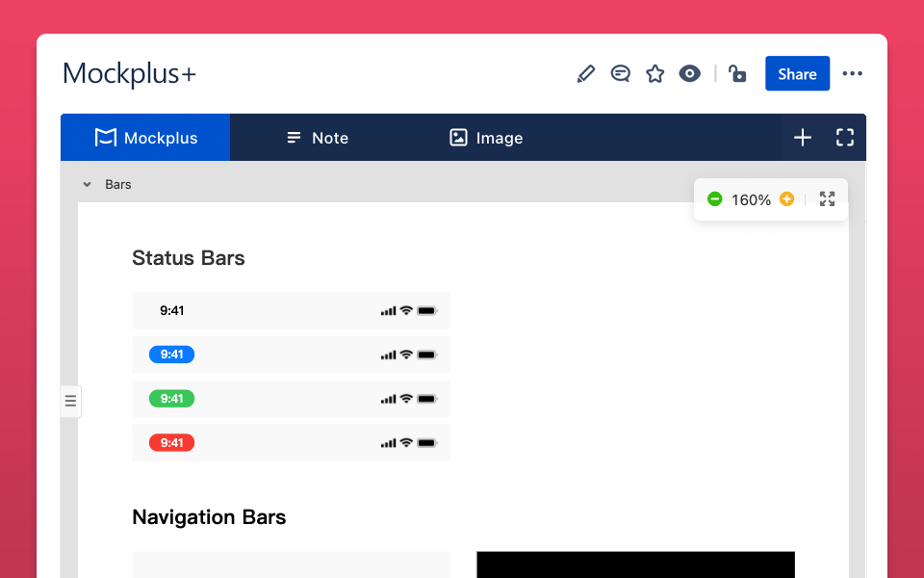The height and width of the screenshot is (578, 924).
Task: Switch to the Image tab
Action: pos(486,138)
